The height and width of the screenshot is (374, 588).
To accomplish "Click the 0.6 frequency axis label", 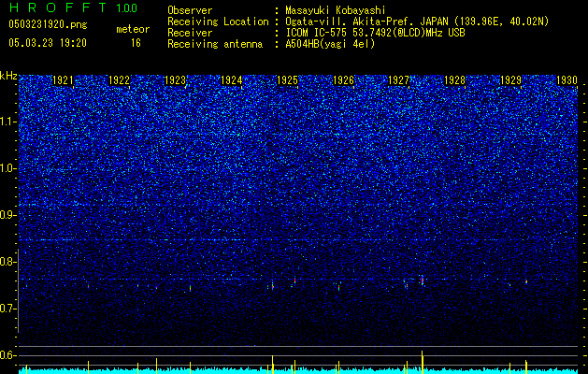I will tap(7, 355).
